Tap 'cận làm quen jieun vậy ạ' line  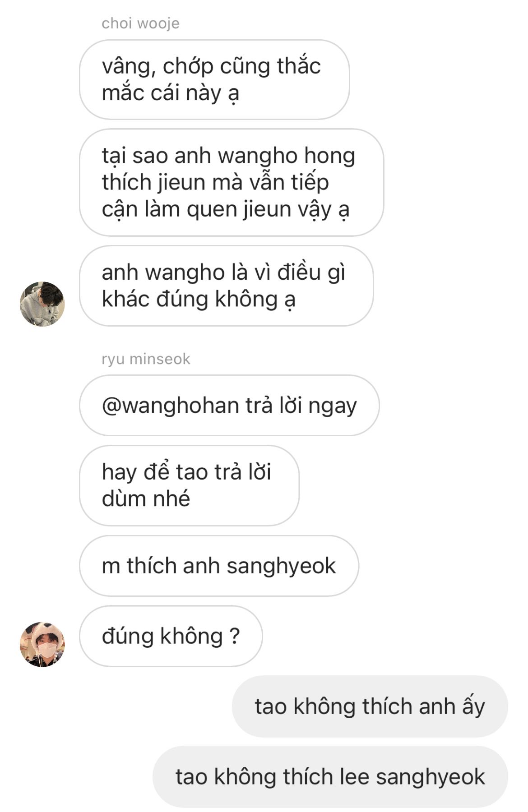[x=226, y=209]
